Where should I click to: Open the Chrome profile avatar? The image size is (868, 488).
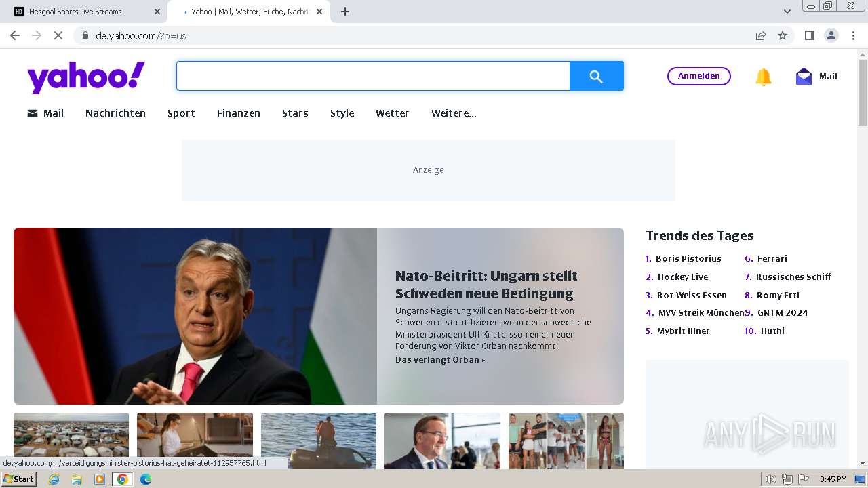[x=831, y=35]
